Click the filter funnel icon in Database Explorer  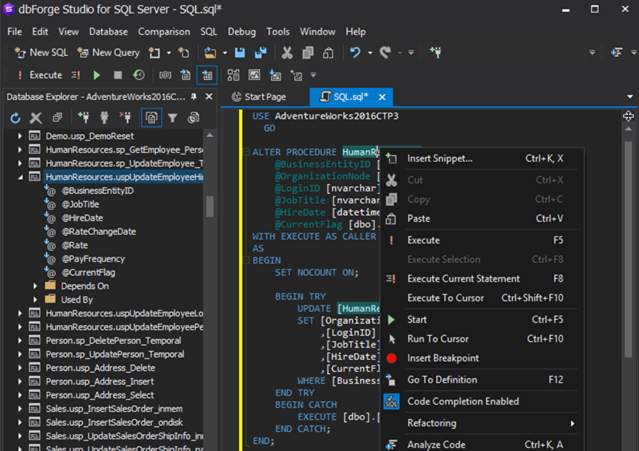click(172, 118)
